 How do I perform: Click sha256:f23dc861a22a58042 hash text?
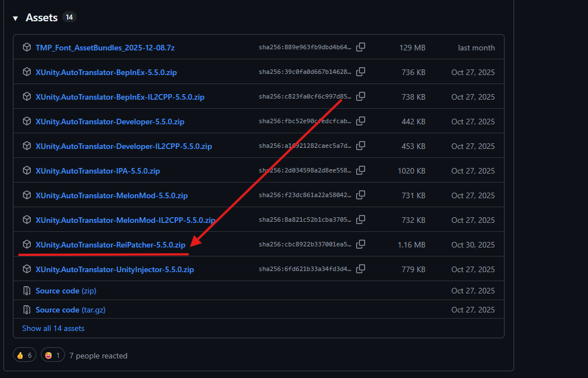pos(305,195)
